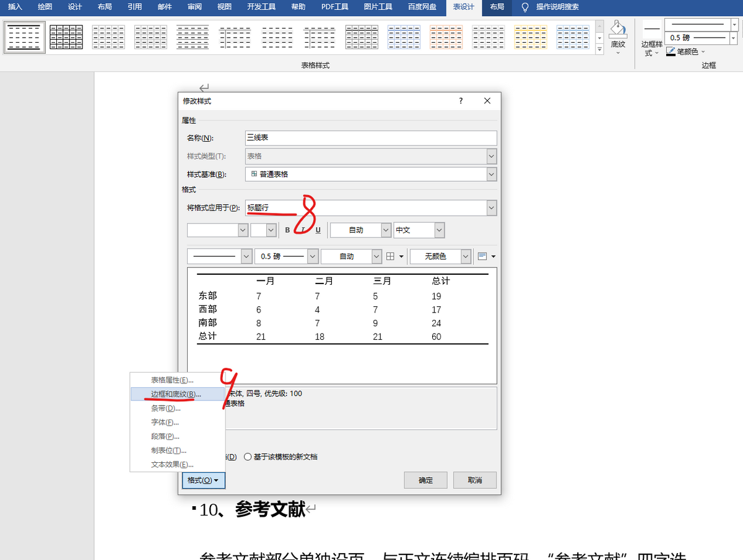Click the 确定 button
Screen dimensions: 743x560
[x=425, y=480]
